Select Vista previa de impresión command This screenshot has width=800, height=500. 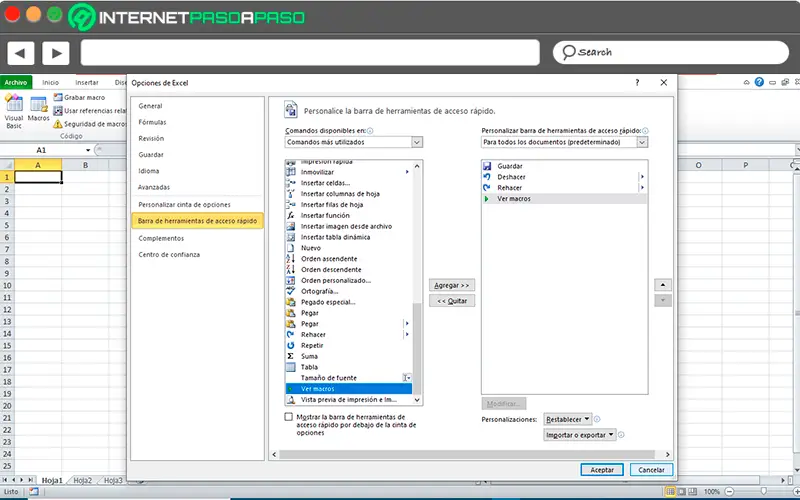(x=348, y=399)
